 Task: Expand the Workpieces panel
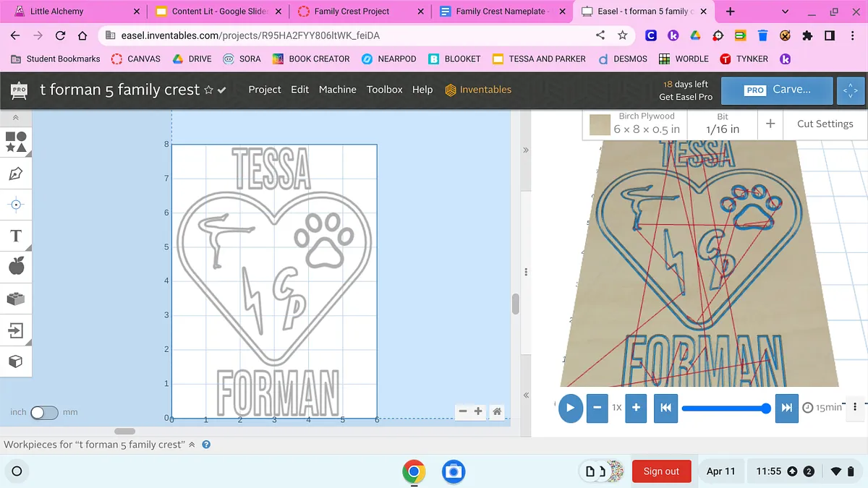click(192, 445)
